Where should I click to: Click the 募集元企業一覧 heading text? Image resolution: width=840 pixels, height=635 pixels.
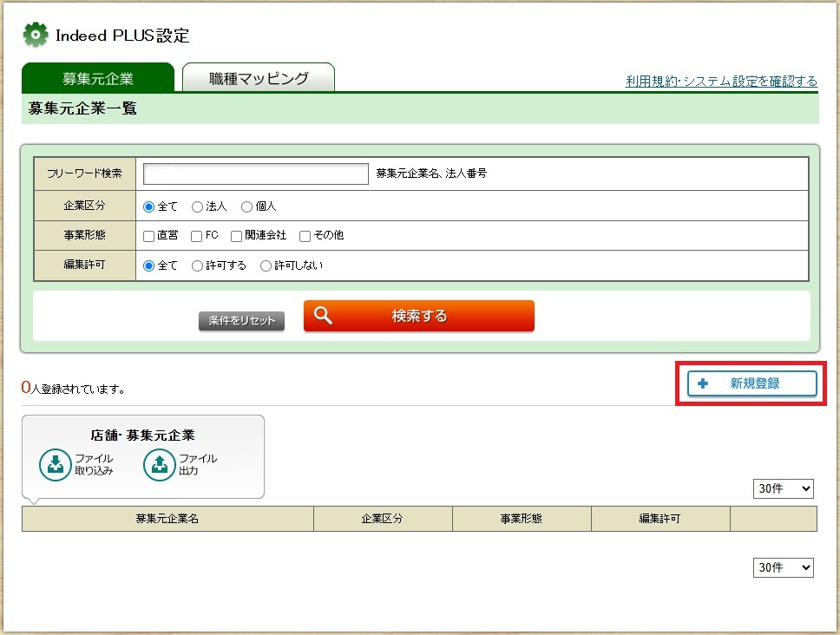pos(82,108)
